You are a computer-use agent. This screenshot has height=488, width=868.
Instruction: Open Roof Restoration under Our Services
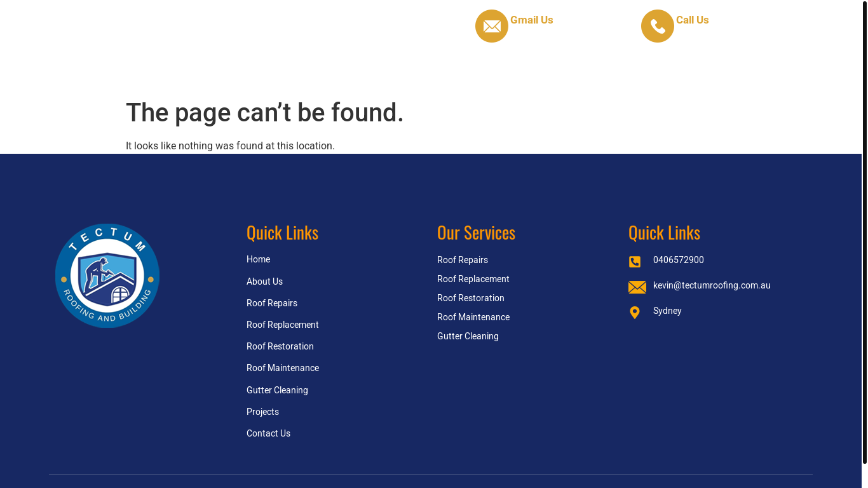click(471, 298)
